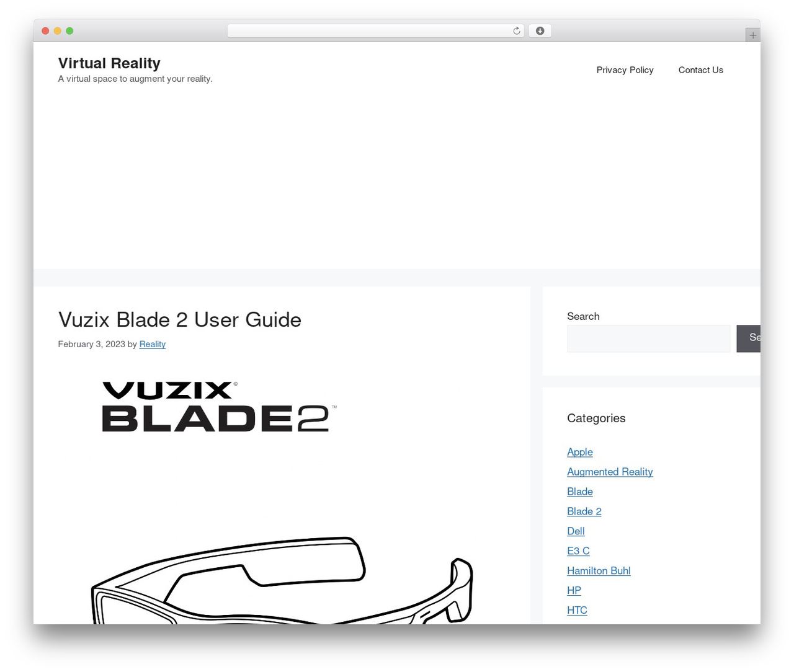Viewport: 794px width, 672px height.
Task: Minimize the window with yellow button
Action: pyautogui.click(x=58, y=31)
